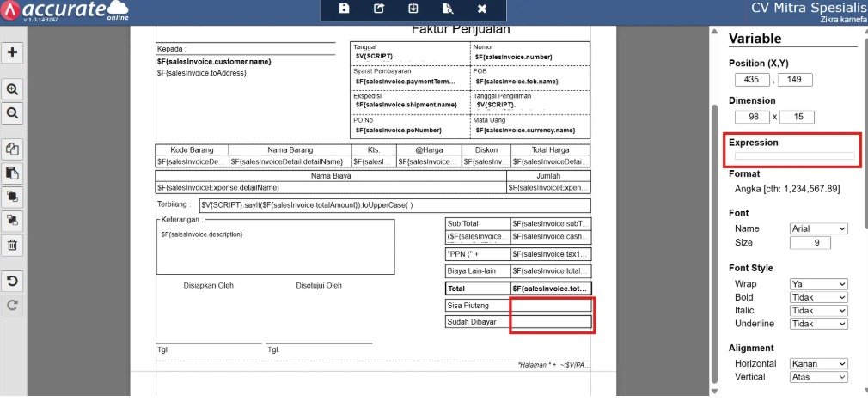The width and height of the screenshot is (868, 407).
Task: Open the Underline dropdown set to Tidak
Action: coord(819,324)
